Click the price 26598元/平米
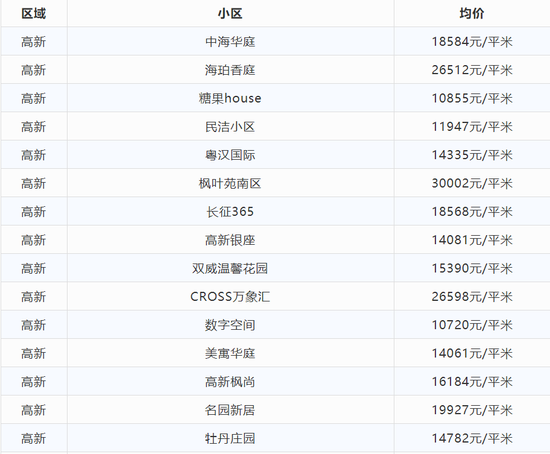 (472, 297)
